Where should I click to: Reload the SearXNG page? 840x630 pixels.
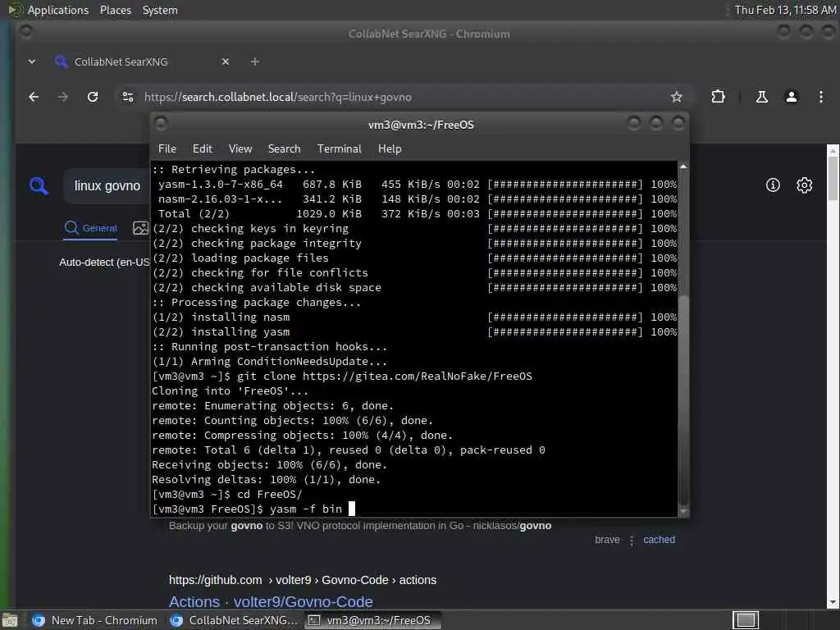pyautogui.click(x=93, y=97)
